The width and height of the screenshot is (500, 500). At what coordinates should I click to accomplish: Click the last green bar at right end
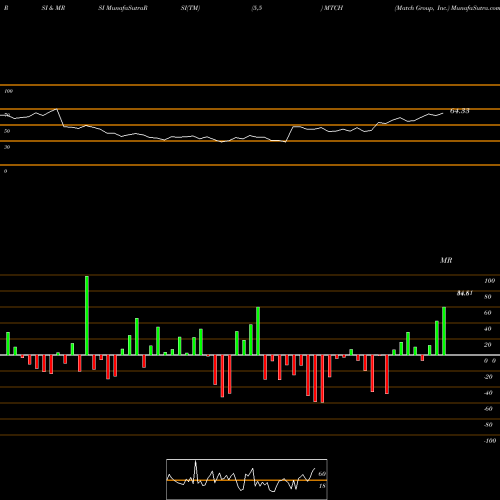pos(444,331)
